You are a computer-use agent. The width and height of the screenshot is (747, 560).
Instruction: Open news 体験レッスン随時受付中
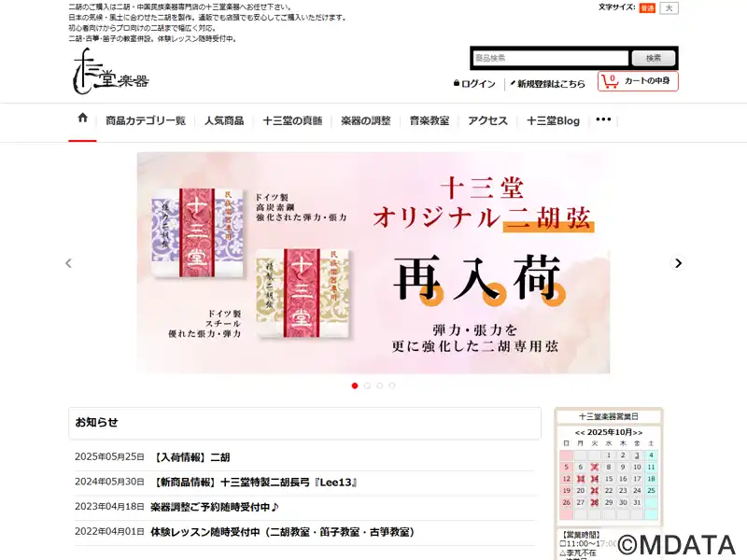click(283, 532)
